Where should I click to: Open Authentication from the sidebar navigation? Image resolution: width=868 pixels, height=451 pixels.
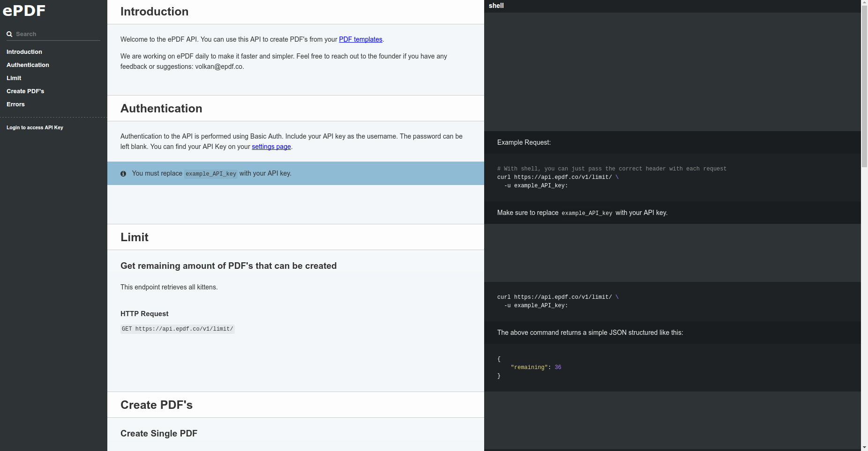coord(28,65)
